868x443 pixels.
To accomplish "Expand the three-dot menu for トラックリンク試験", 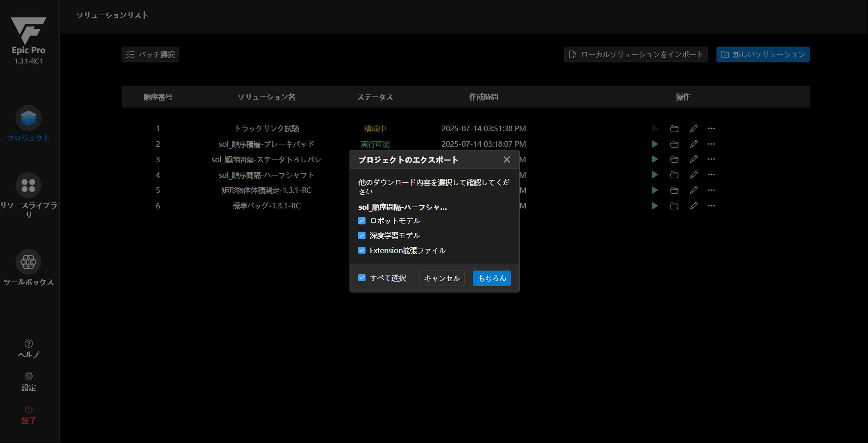I will click(x=711, y=129).
